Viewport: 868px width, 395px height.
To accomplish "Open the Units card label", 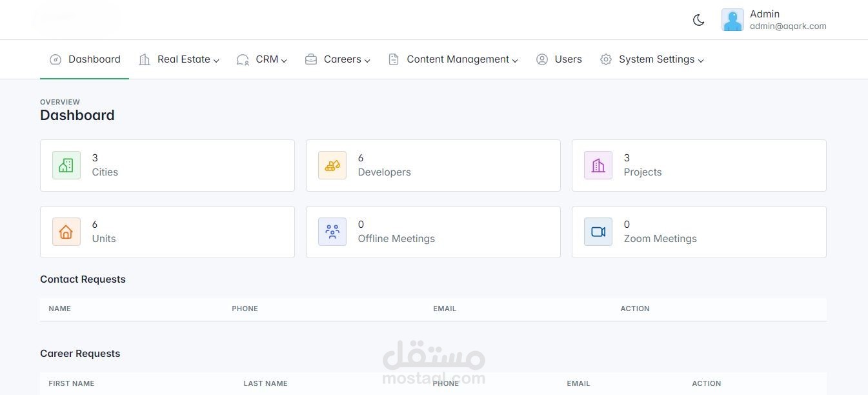I will click(x=104, y=239).
